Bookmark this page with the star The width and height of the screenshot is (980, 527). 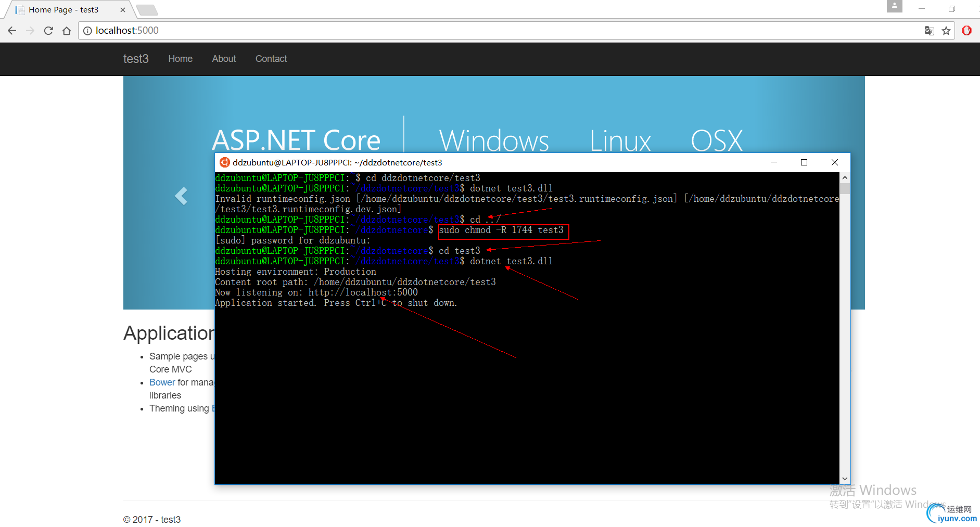coord(946,31)
